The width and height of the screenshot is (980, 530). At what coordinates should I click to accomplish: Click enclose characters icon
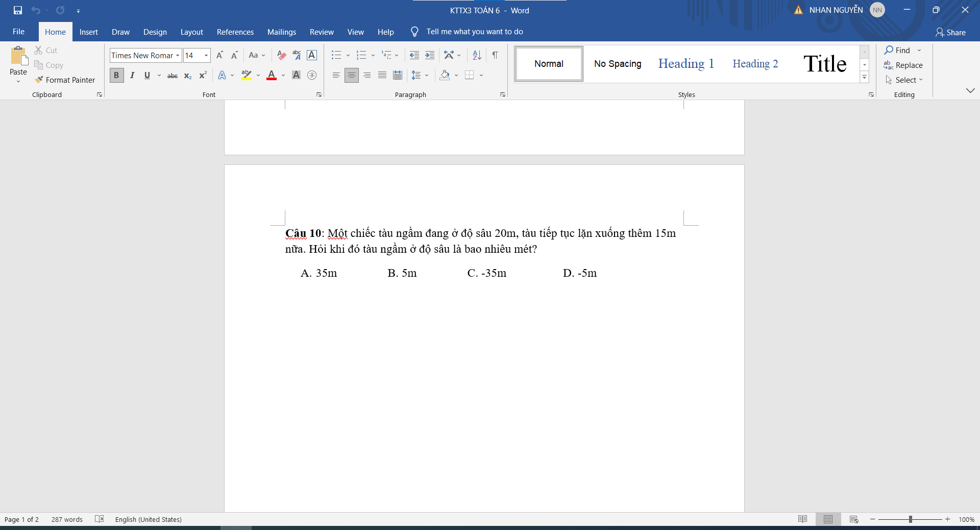(x=312, y=75)
